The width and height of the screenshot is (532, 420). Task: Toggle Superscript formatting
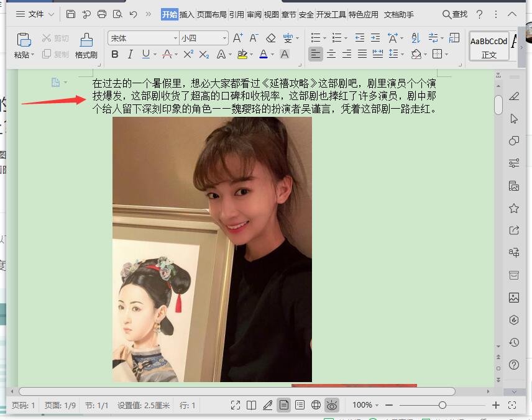click(x=188, y=54)
